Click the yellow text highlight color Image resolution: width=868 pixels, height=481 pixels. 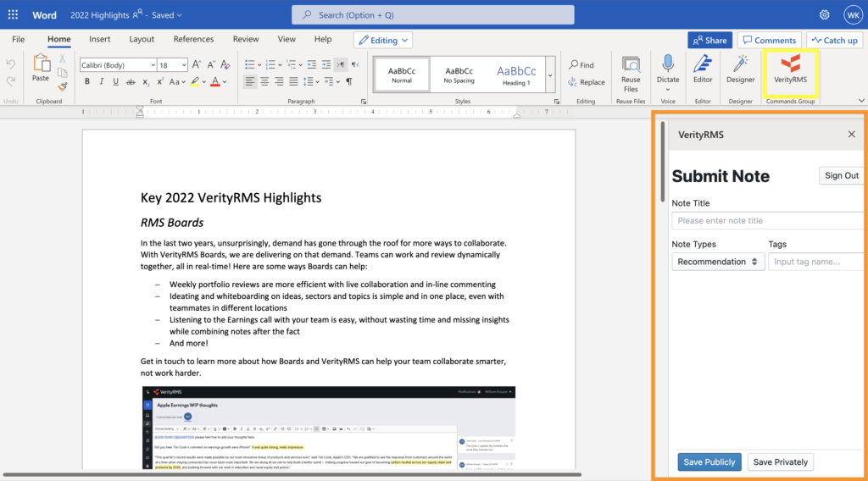(x=195, y=82)
